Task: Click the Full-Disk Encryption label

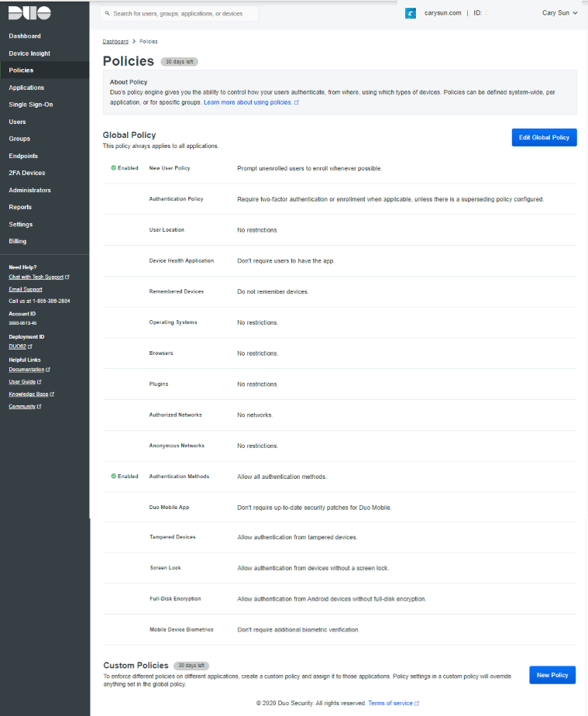Action: point(175,599)
